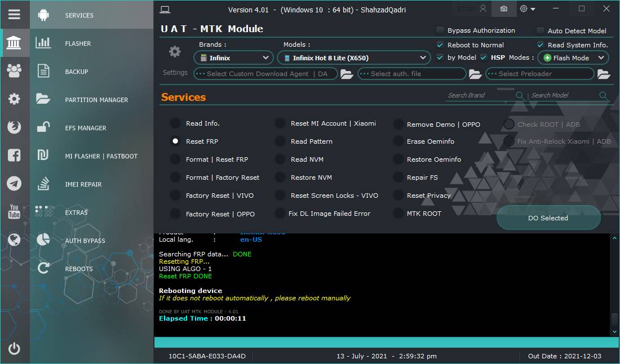Screen dimensions: 620x364
Task: Select Read Pattern radio option
Action: coord(280,141)
